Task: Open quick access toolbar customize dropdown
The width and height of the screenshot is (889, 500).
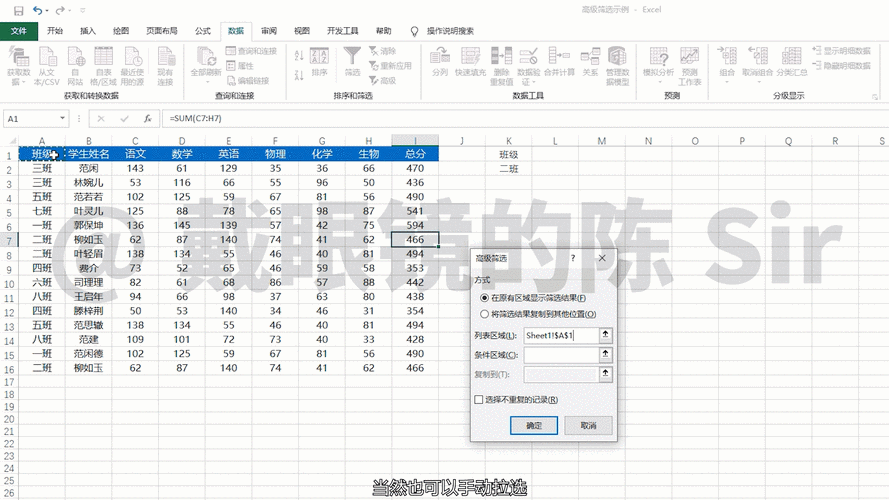Action: [83, 10]
